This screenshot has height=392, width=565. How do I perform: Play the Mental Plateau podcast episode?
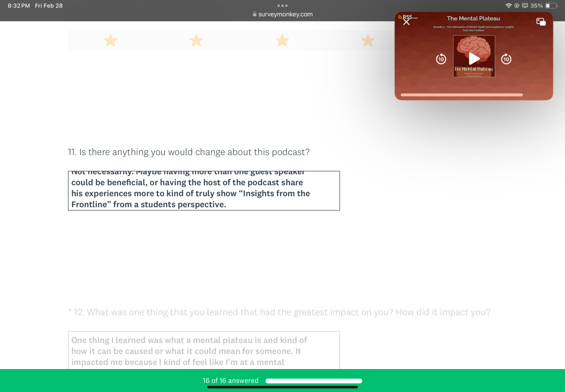pyautogui.click(x=474, y=59)
